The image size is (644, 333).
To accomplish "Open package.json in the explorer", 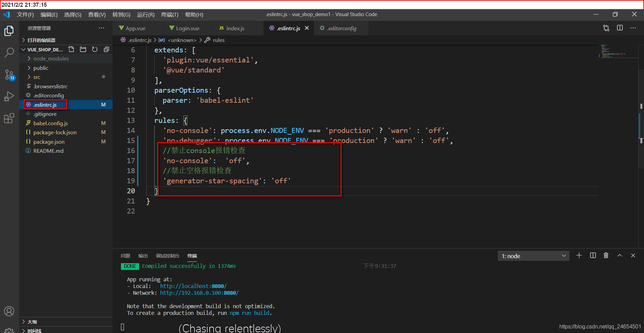I will (66, 142).
